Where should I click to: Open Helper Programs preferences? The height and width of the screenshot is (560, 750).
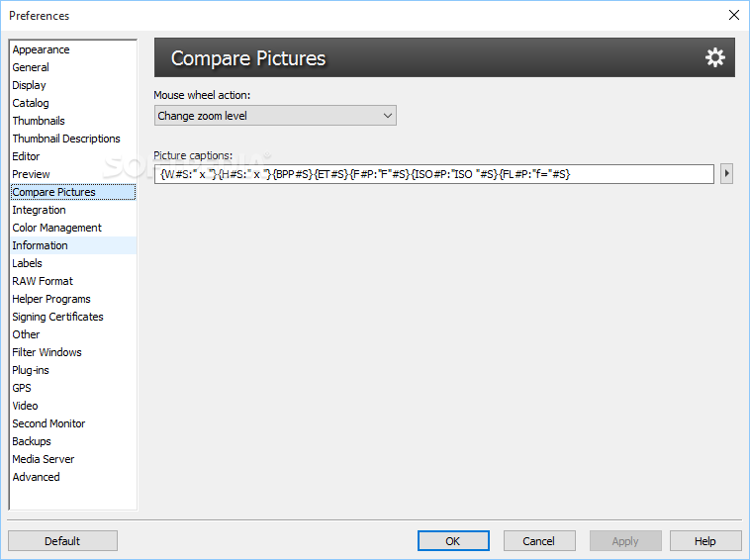click(51, 299)
